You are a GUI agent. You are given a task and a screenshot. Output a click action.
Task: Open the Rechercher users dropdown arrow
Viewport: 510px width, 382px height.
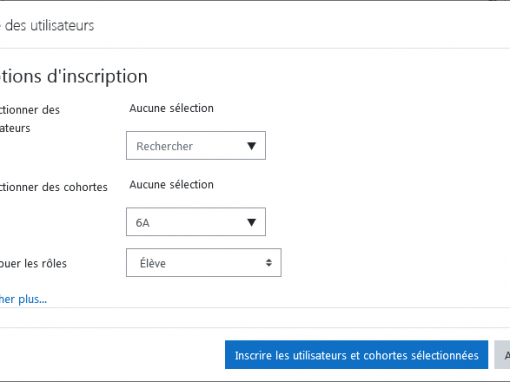[251, 146]
